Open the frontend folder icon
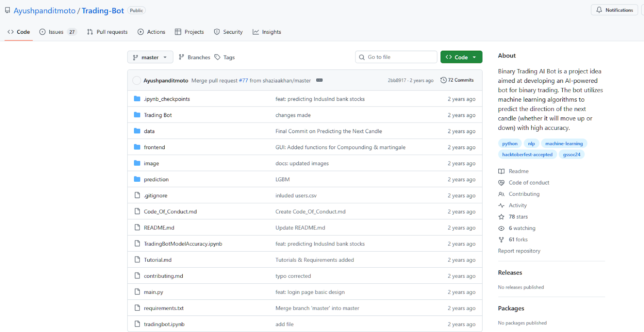644x332 pixels. (x=137, y=147)
